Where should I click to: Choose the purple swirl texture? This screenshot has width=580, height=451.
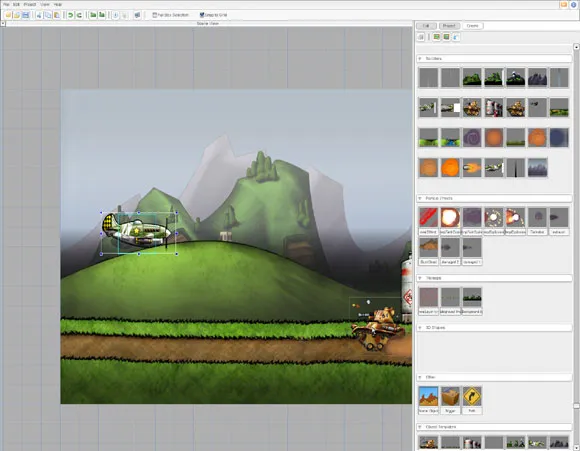(472, 138)
